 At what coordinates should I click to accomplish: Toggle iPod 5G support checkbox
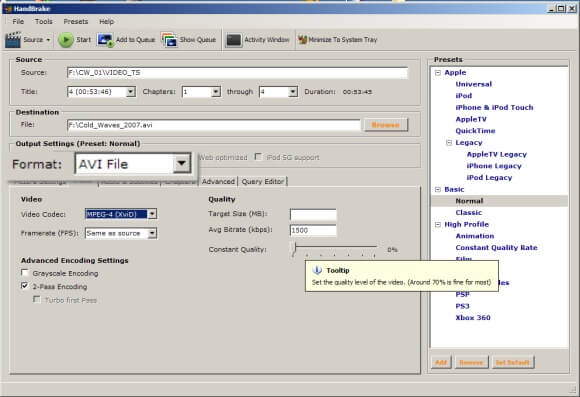pyautogui.click(x=258, y=157)
